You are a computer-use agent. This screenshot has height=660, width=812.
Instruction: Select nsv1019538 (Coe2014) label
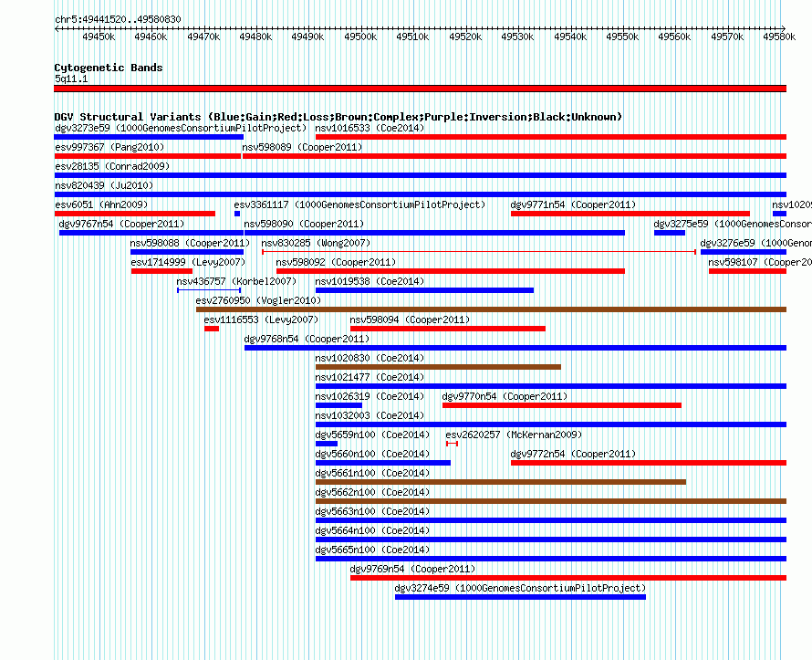pyautogui.click(x=370, y=281)
